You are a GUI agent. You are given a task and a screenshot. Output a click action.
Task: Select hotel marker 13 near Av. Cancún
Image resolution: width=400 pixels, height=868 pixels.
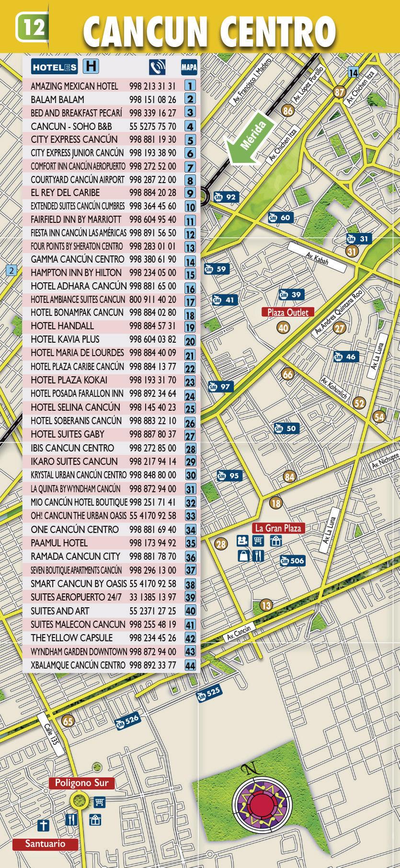pos(266,605)
